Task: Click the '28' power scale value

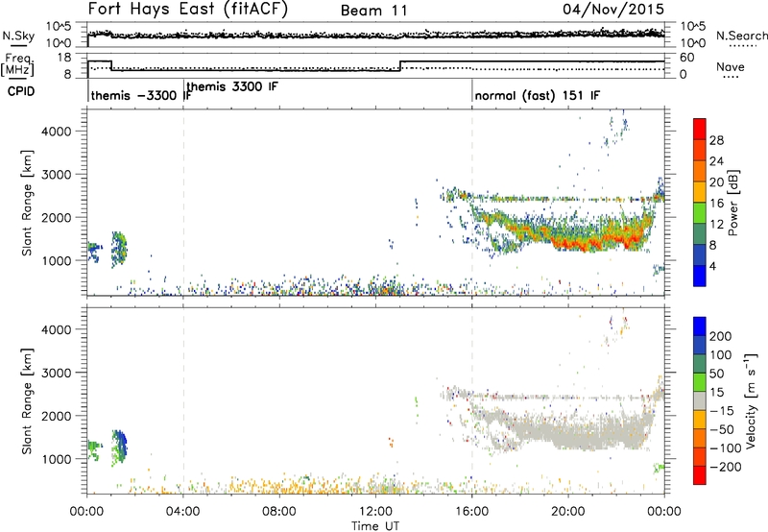Action: click(716, 140)
